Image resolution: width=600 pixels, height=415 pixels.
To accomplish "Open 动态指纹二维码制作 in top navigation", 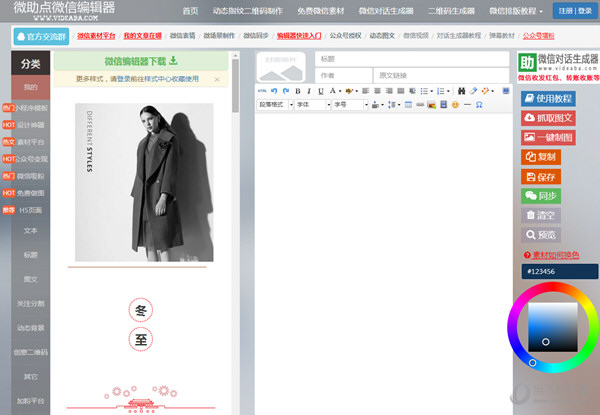I will (x=248, y=11).
